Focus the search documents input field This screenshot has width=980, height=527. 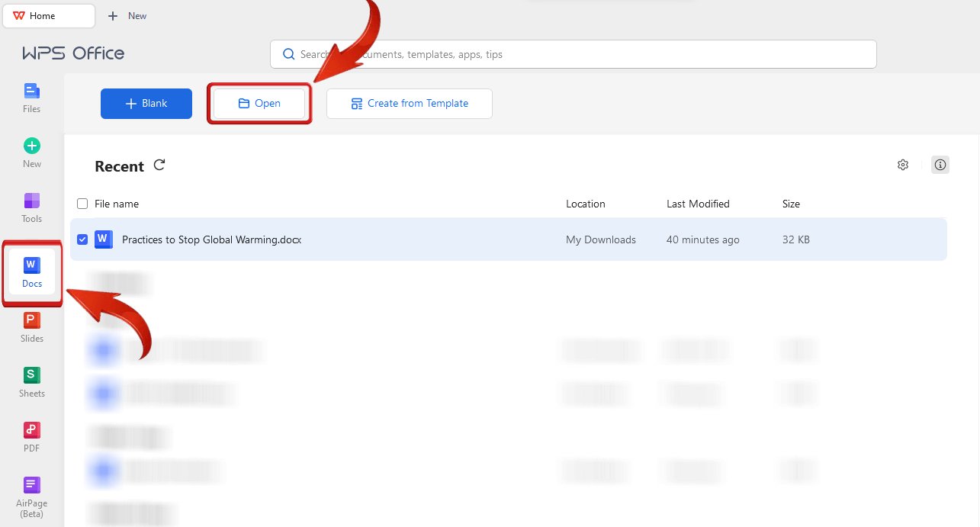coord(574,54)
